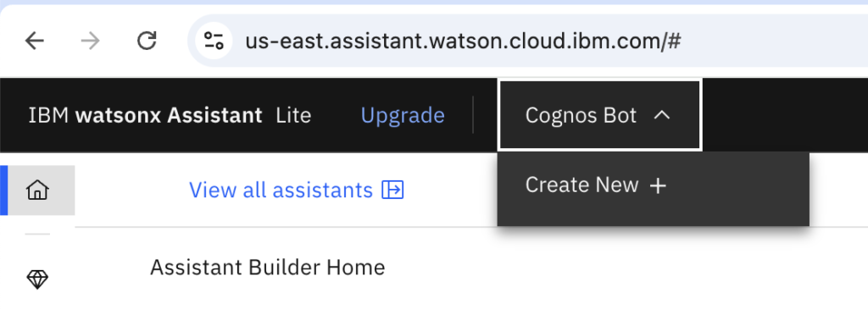Screen dimensions: 868x309
Task: Click the plus icon next to Create New
Action: 658,186
